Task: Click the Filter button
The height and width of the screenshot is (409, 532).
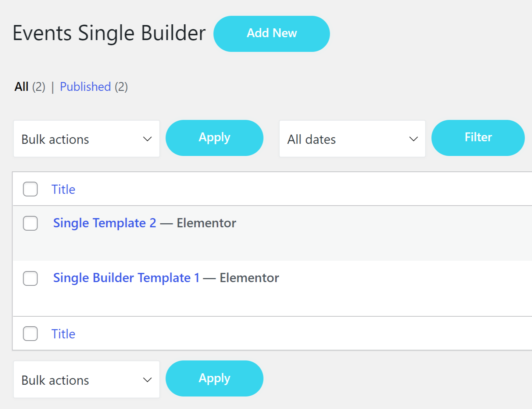Action: click(478, 138)
